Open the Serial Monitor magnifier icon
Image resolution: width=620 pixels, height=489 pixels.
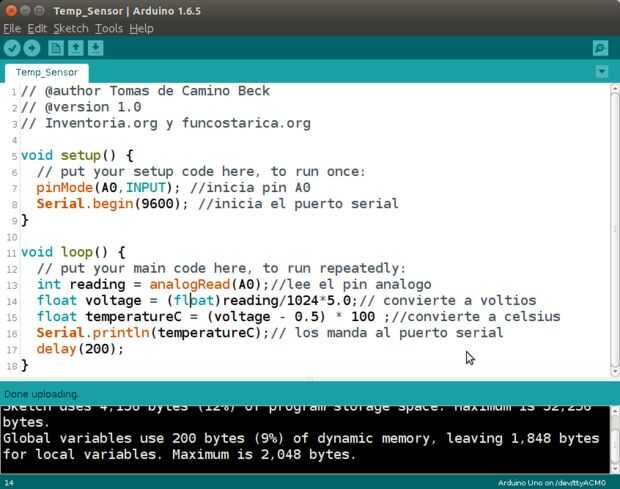coord(600,48)
